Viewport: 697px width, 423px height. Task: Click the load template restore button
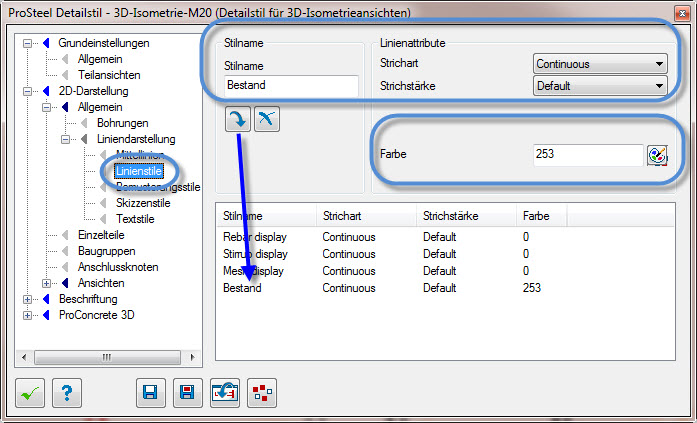click(225, 393)
